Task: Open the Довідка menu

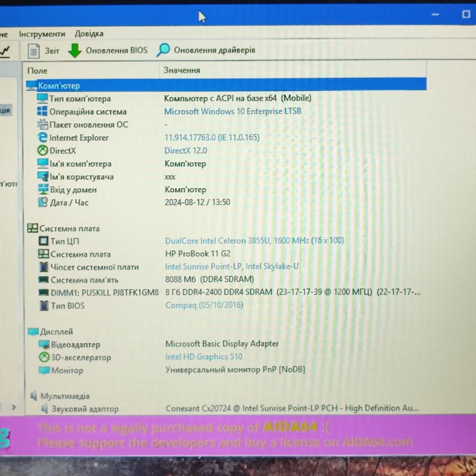Action: coord(89,34)
